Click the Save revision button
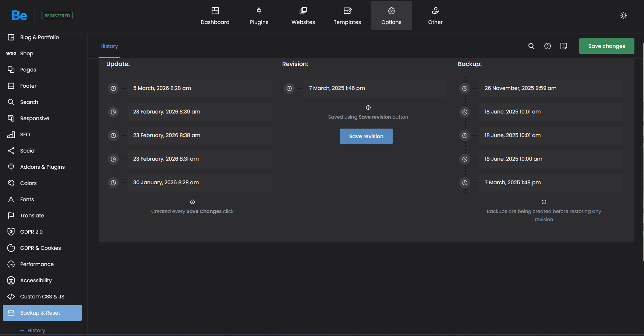Screen dimensions: 644x336 pos(366,136)
